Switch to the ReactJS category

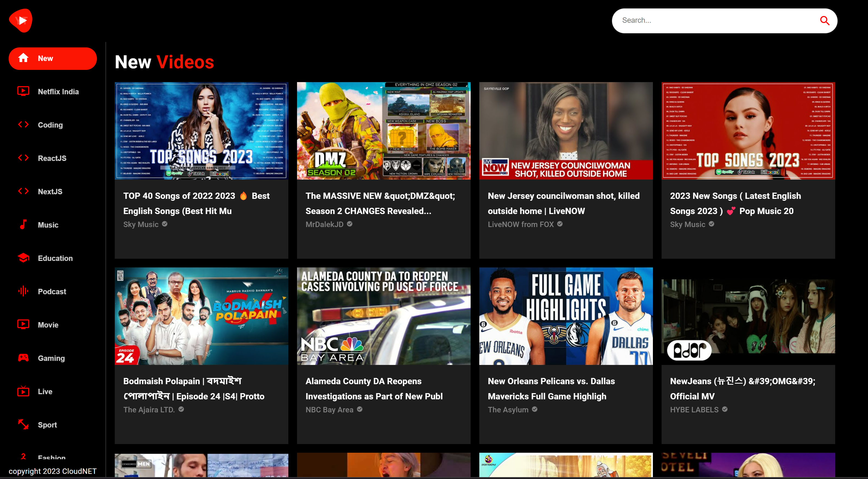point(52,158)
